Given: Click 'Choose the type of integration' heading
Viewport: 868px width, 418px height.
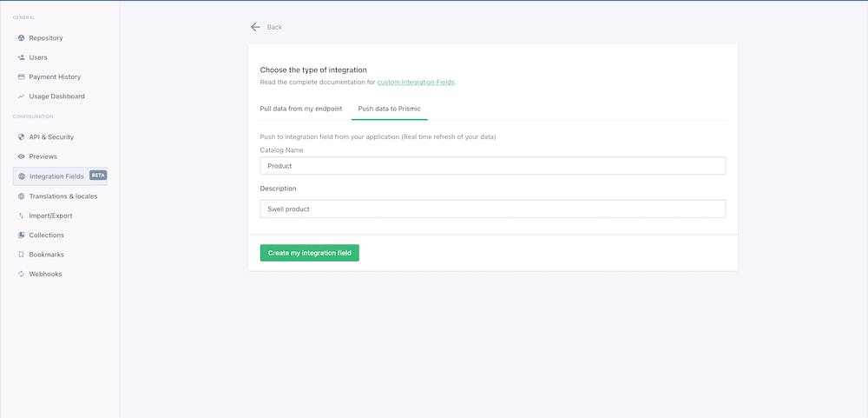Looking at the screenshot, I should [x=313, y=70].
